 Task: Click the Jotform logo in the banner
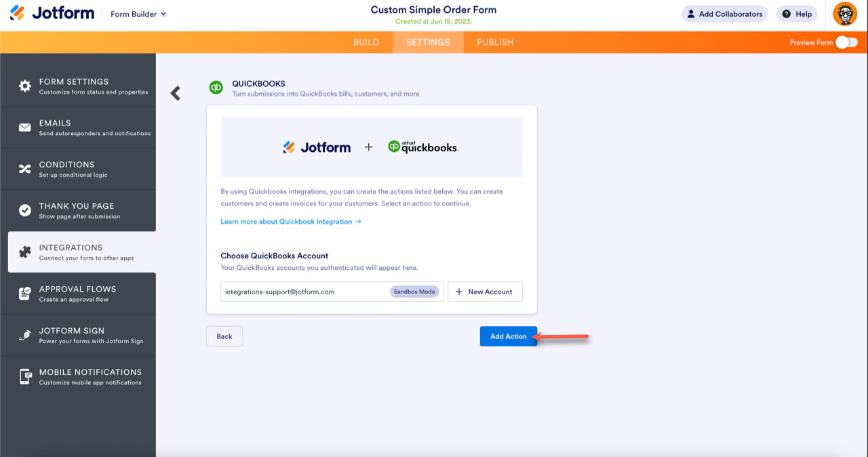click(317, 147)
